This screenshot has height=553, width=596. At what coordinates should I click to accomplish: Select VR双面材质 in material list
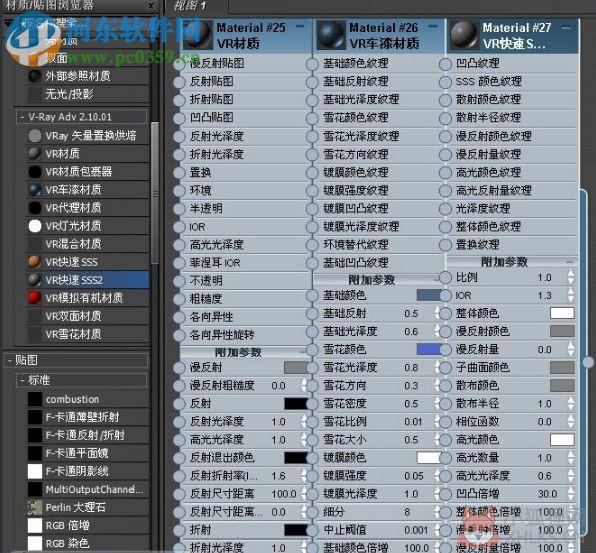click(88, 316)
